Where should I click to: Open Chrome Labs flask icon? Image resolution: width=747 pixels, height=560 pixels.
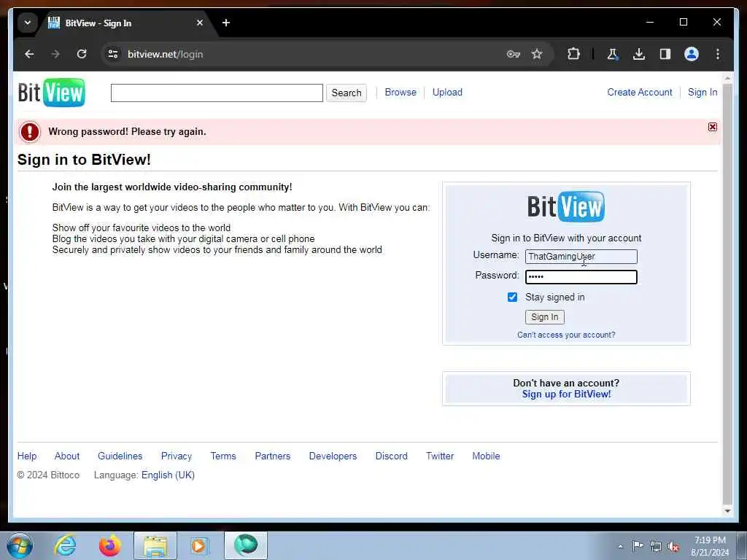pyautogui.click(x=612, y=54)
